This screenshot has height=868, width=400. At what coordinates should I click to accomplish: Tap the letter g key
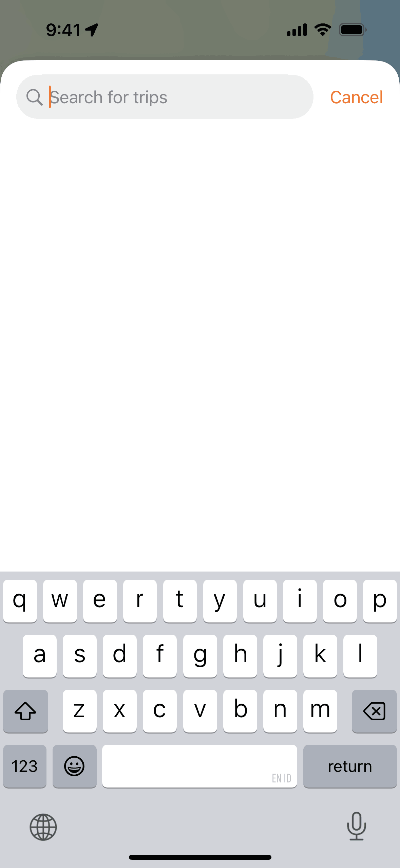pyautogui.click(x=200, y=656)
